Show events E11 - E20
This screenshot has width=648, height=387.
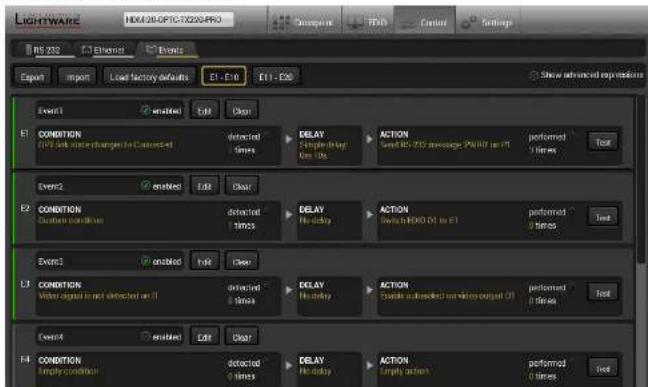[276, 76]
